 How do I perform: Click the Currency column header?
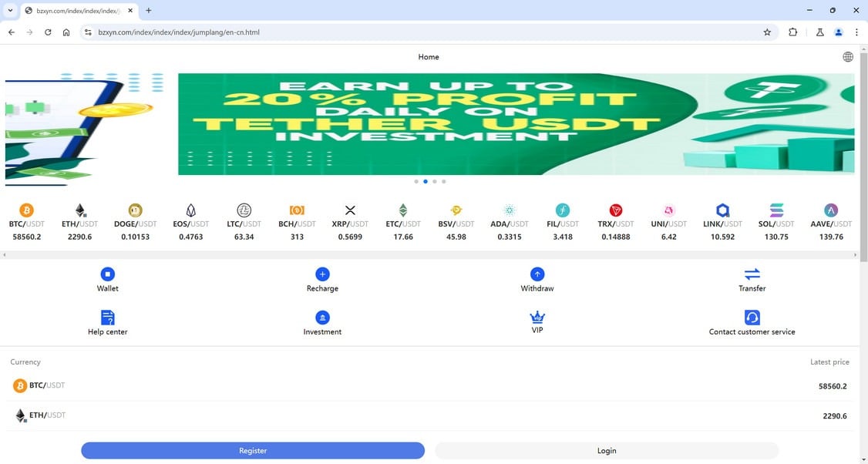click(25, 361)
